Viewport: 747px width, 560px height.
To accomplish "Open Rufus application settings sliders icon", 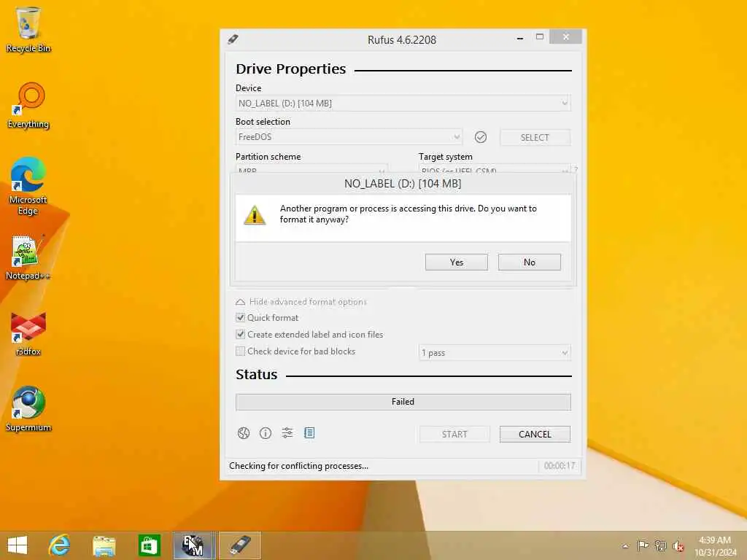I will tap(287, 433).
